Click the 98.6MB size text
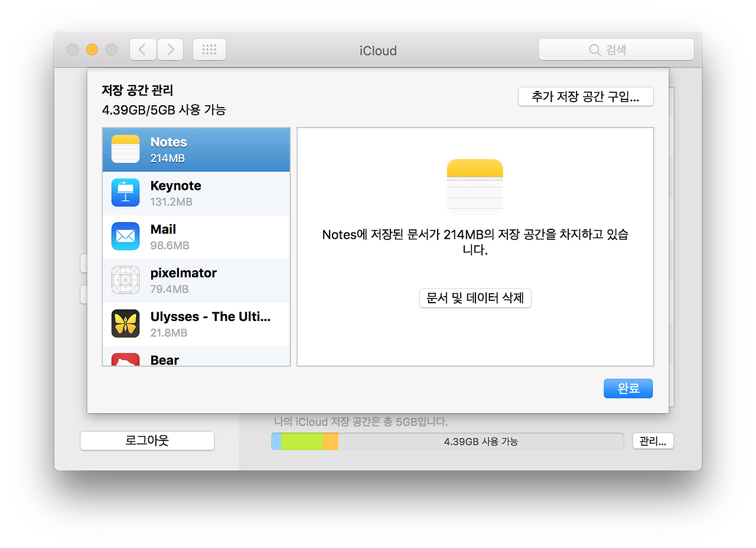Viewport: 756px width, 548px height. (x=170, y=246)
